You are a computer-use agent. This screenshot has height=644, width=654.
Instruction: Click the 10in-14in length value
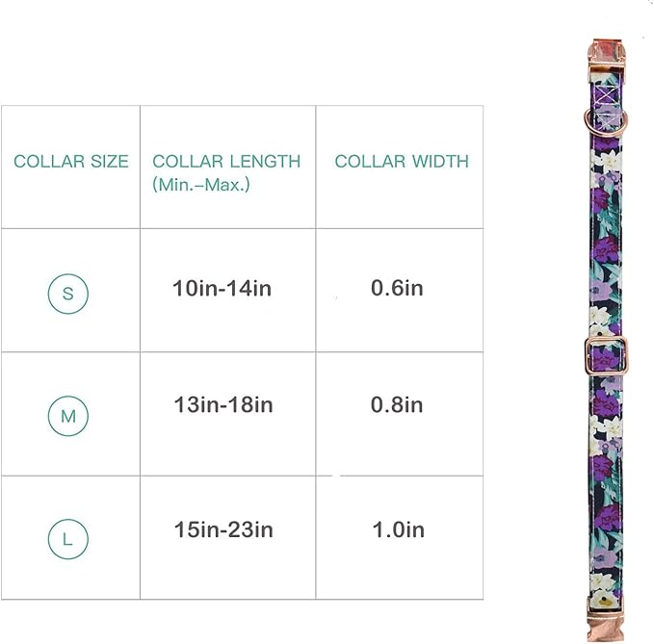pos(222,289)
